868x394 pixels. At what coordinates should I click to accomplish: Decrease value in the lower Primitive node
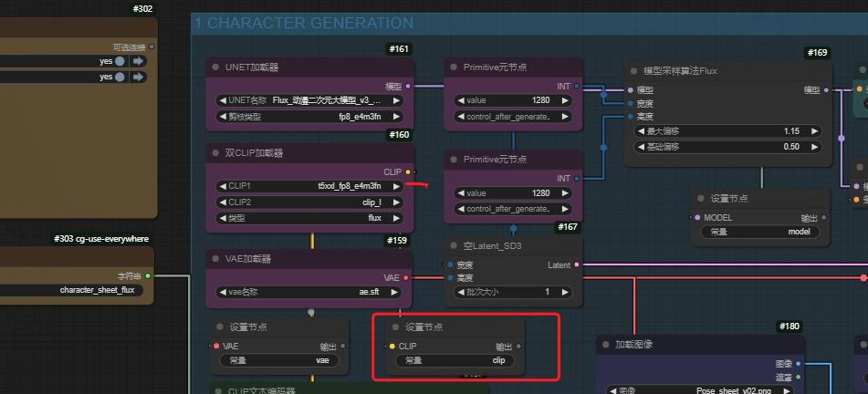pos(461,193)
